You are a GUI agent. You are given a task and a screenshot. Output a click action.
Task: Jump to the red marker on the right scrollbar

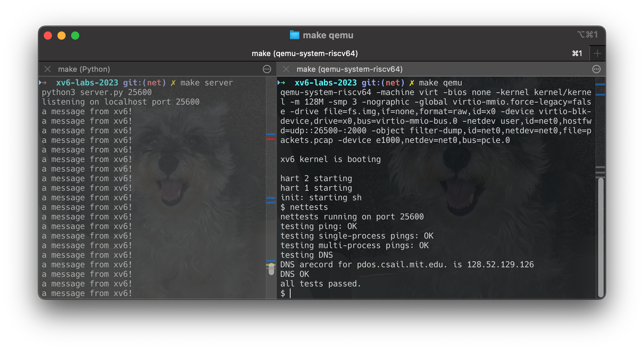coord(271,139)
